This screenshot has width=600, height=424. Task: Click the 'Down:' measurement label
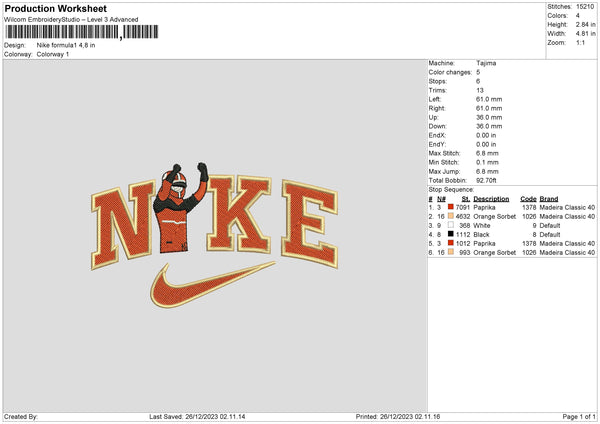click(437, 126)
